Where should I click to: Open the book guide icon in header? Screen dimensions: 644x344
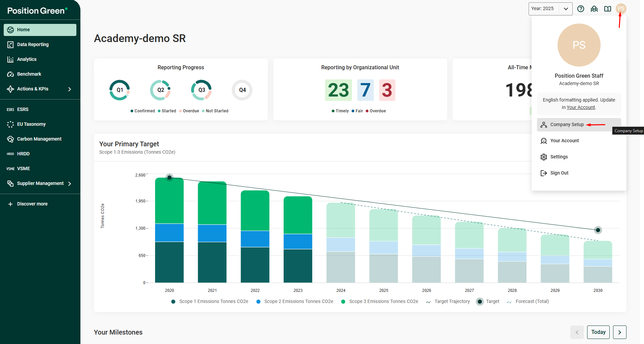(607, 9)
